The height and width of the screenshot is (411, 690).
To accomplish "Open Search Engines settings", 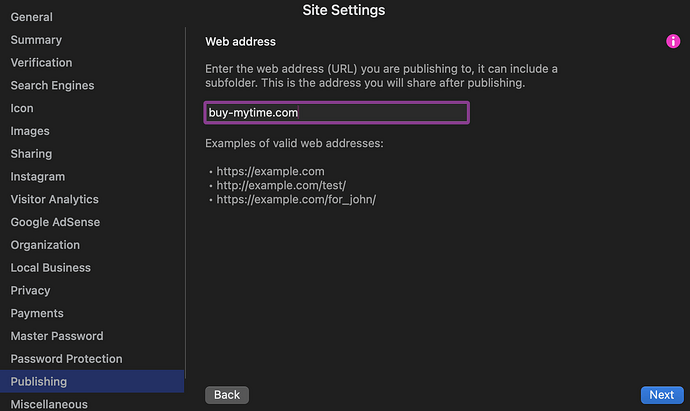I will (x=51, y=86).
